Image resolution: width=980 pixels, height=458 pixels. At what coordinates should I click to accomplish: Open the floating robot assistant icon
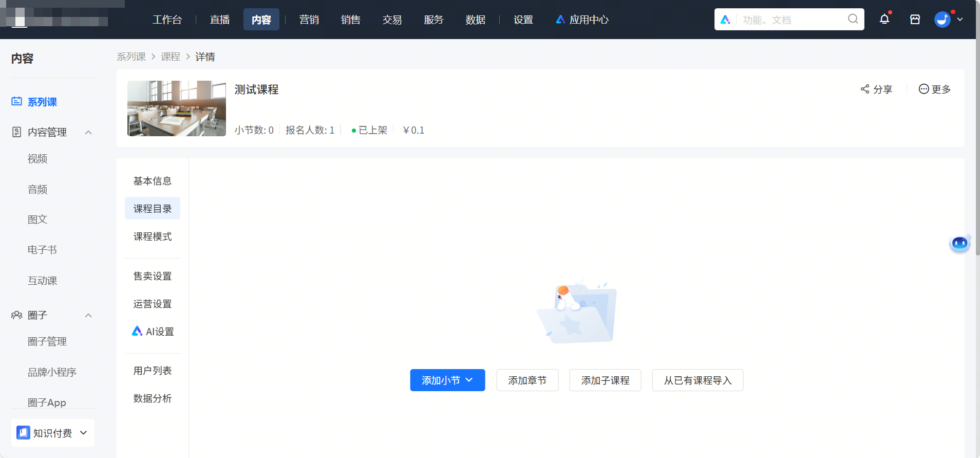(959, 243)
